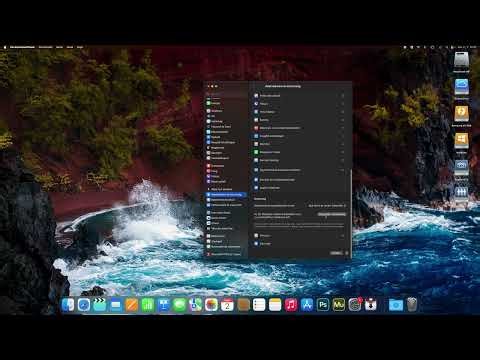Open the Help menu in menu bar

pos(80,47)
